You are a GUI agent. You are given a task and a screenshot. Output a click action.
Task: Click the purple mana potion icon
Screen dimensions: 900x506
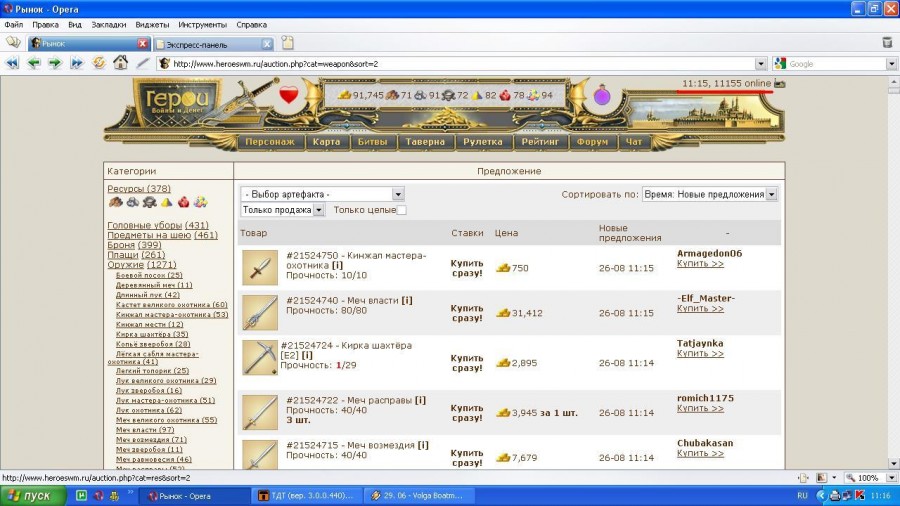tap(602, 95)
